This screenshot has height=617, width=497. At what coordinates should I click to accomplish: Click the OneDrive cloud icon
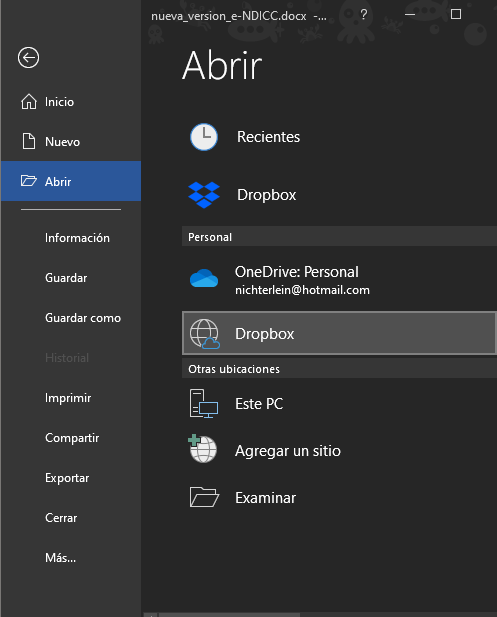pos(204,278)
